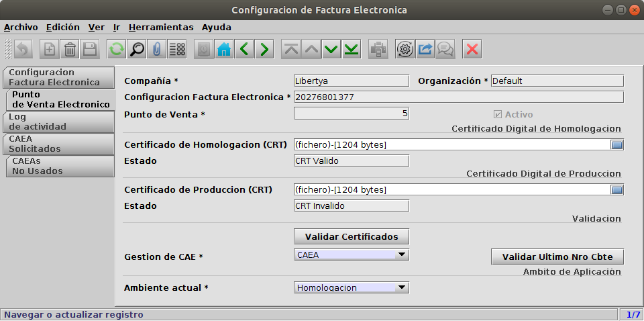
Task: Click the Certificado Digital de Homologacion heading
Action: coord(536,129)
